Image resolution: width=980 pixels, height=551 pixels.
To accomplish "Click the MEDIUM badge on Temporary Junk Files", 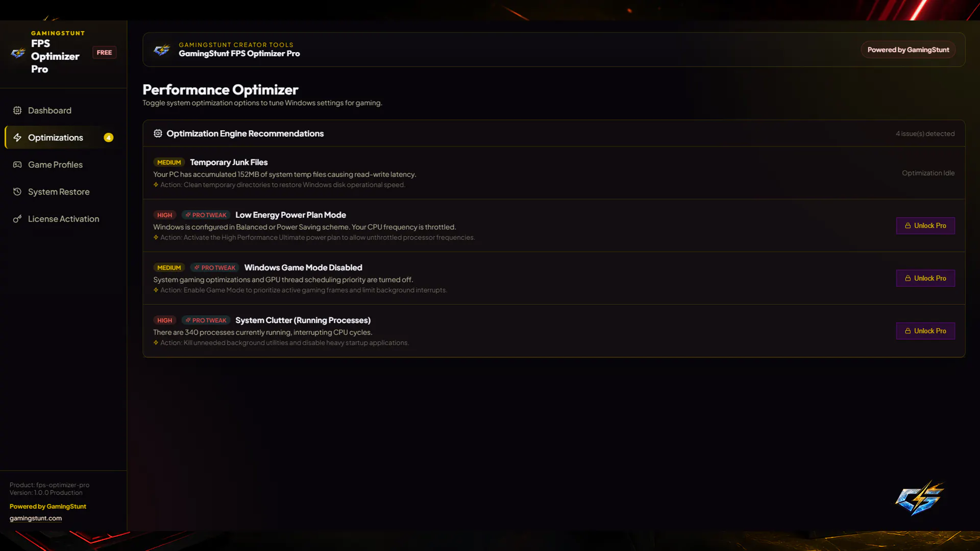I will [169, 162].
